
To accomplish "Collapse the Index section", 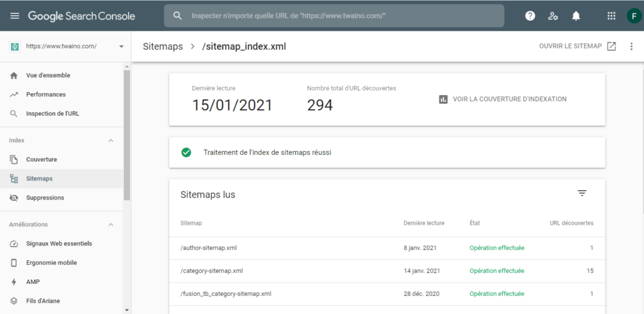I will tap(111, 140).
